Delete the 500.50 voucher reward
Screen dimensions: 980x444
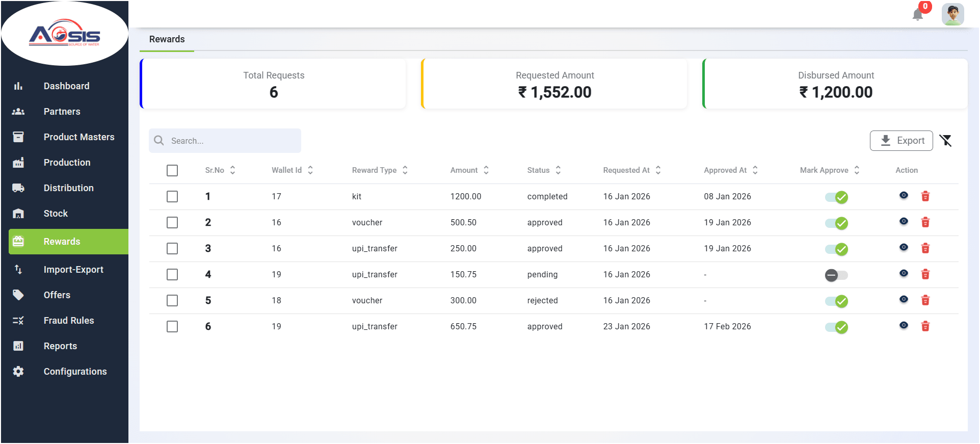925,222
